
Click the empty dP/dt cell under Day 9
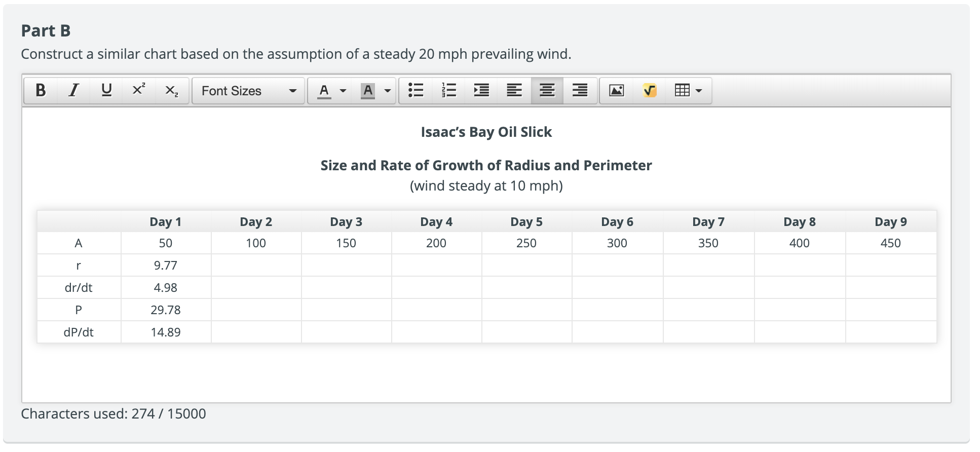pyautogui.click(x=891, y=332)
